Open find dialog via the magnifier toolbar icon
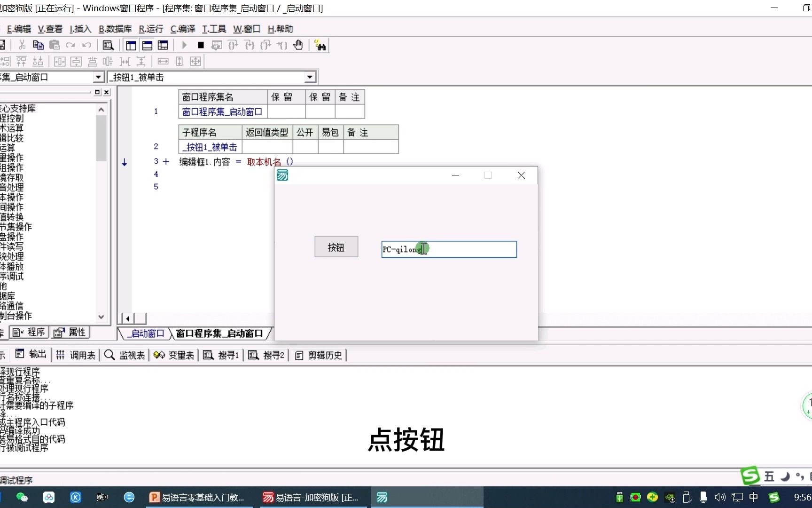 (x=108, y=45)
